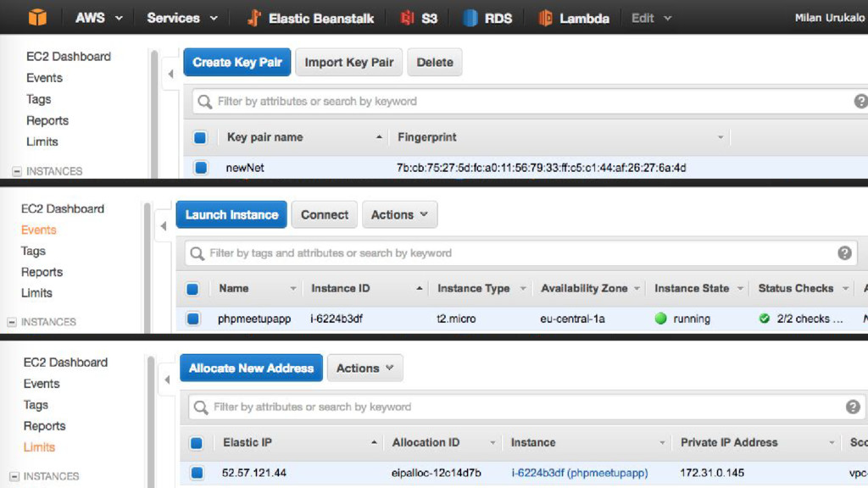
Task: Open Actions dropdown next to Connect
Action: tap(400, 214)
